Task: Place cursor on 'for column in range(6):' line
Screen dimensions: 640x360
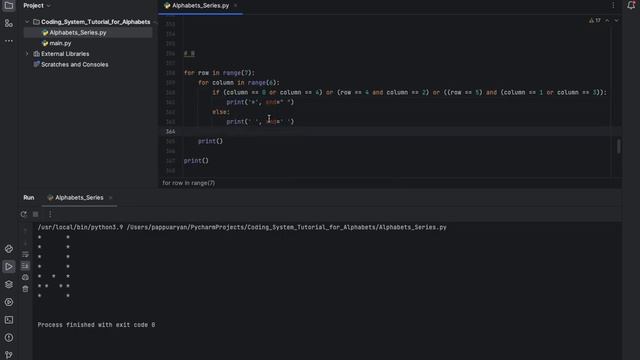Action: click(x=239, y=82)
